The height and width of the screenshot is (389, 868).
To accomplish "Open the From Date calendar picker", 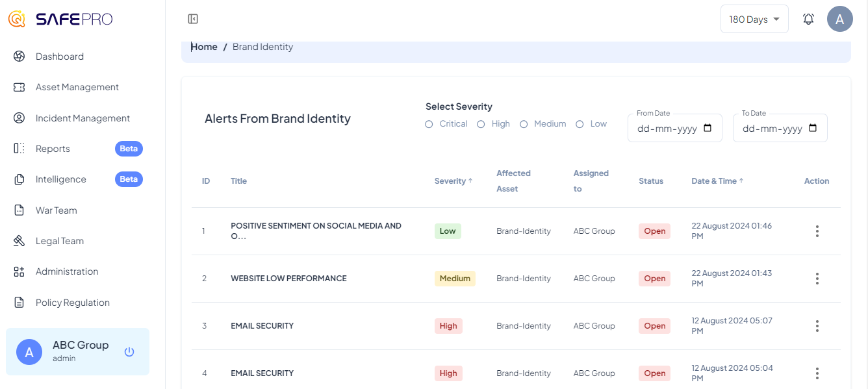I will 708,129.
